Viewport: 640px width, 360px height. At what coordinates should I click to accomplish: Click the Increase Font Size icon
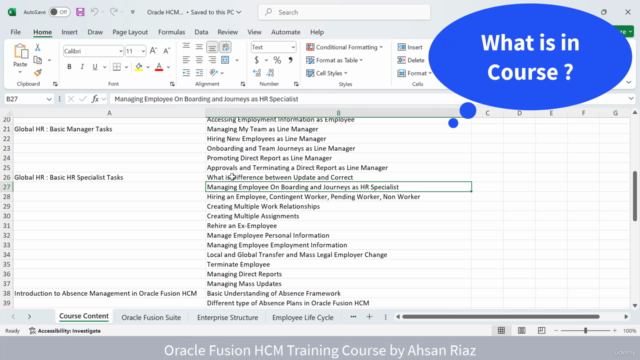[x=153, y=51]
